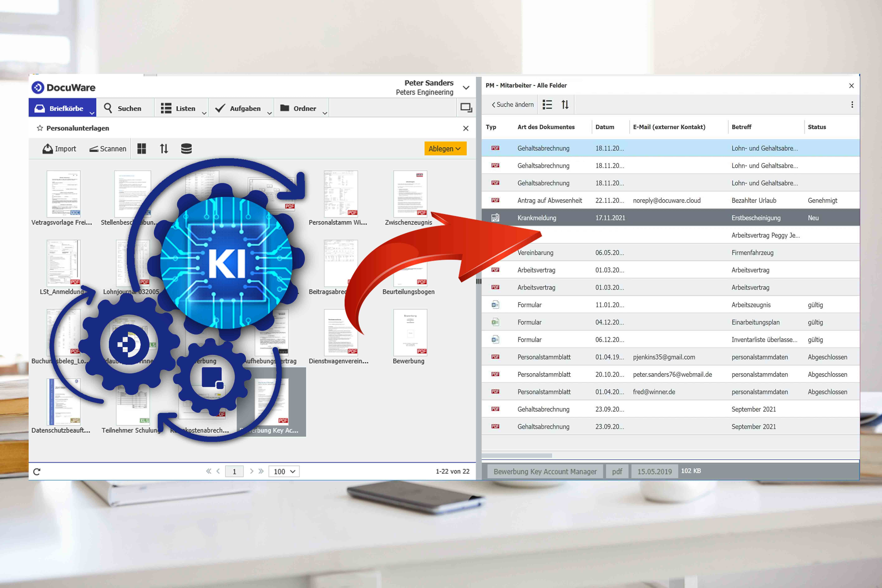Click the page number field
This screenshot has width=882, height=588.
[235, 471]
